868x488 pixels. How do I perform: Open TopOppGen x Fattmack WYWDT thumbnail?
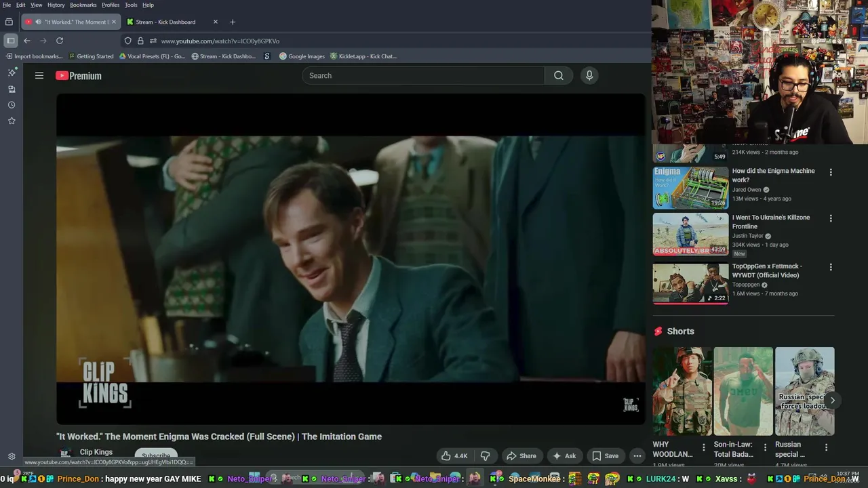pyautogui.click(x=690, y=283)
